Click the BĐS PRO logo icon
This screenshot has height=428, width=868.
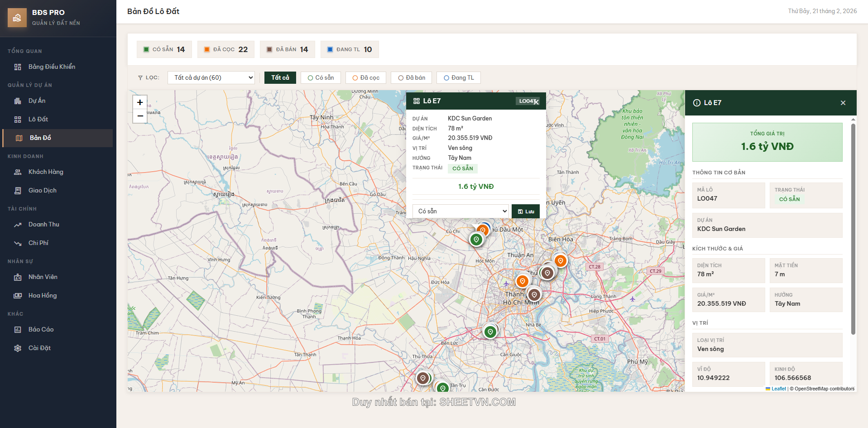click(x=17, y=18)
